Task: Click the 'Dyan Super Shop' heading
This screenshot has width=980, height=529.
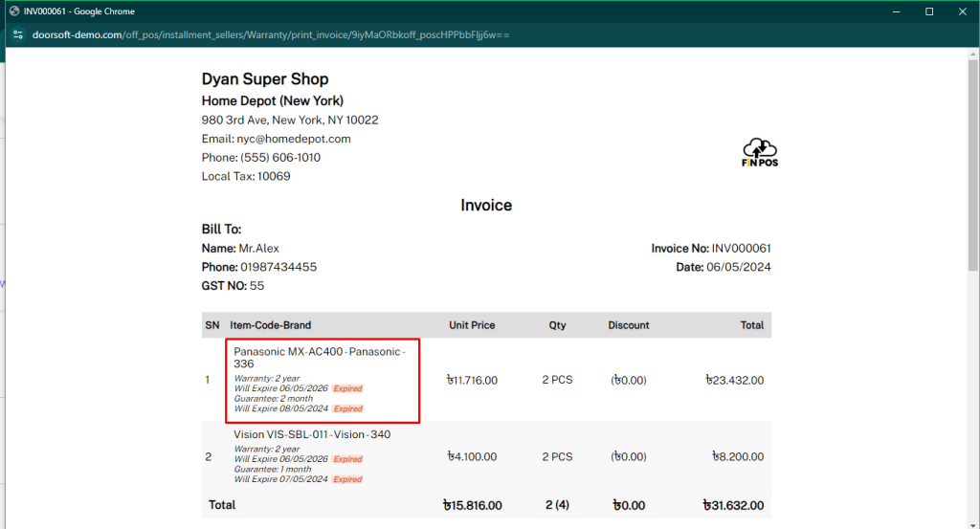Action: (x=265, y=79)
